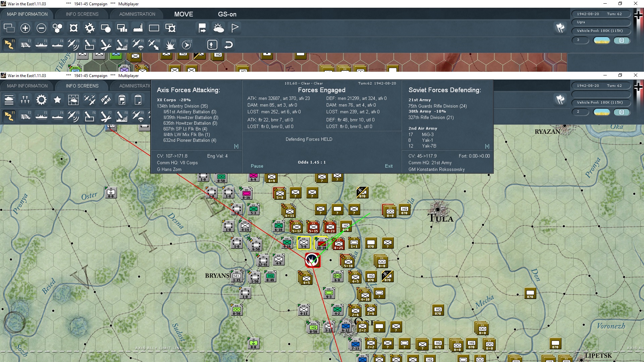The height and width of the screenshot is (362, 644).
Task: Select F6 bomb unit mode in upper window
Action: point(90,45)
